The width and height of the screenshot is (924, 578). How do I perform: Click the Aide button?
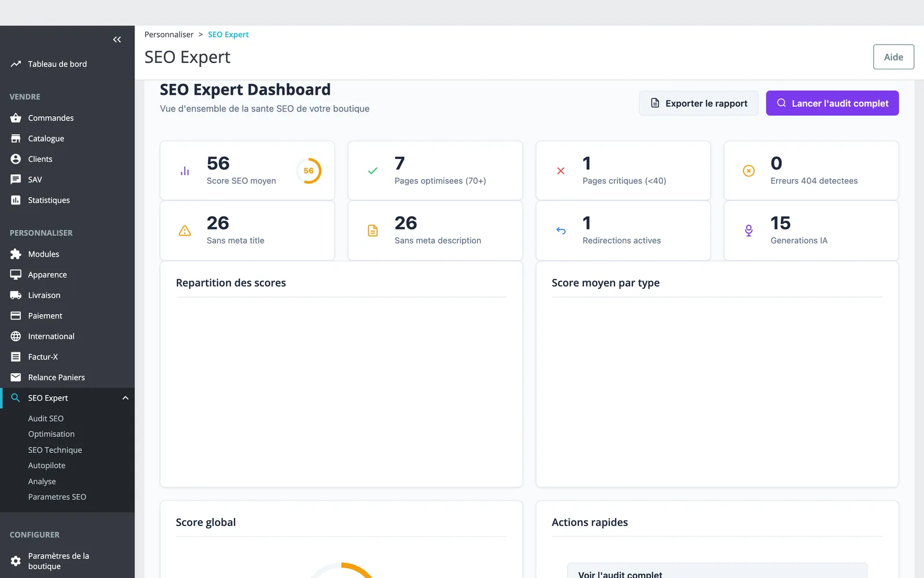893,57
